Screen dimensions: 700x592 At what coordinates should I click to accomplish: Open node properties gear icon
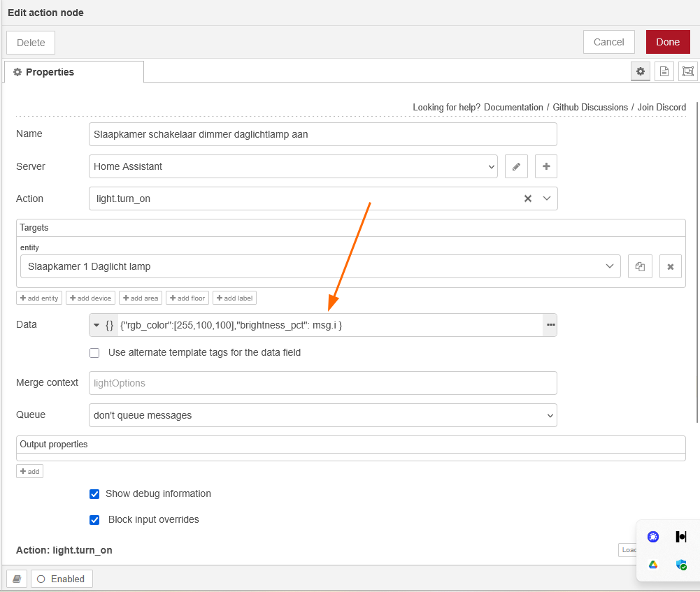coord(640,71)
